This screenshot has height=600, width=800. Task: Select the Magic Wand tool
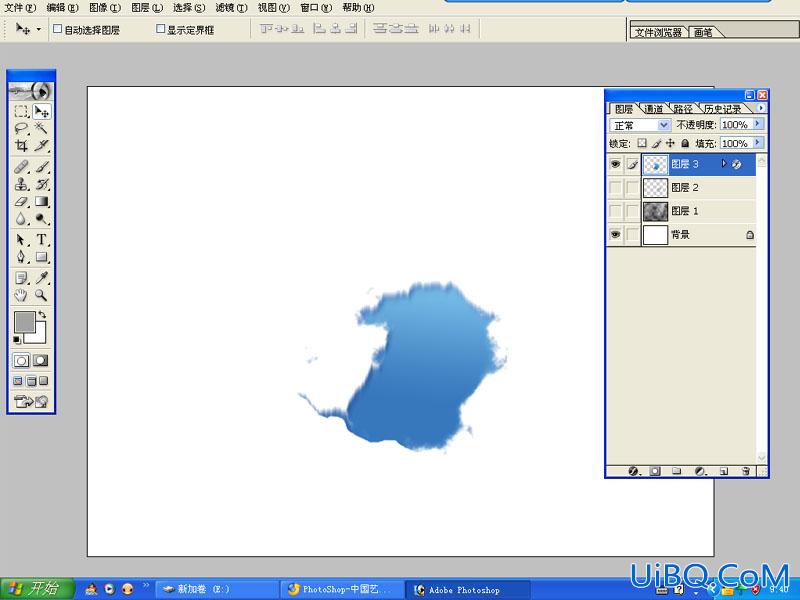tap(41, 129)
